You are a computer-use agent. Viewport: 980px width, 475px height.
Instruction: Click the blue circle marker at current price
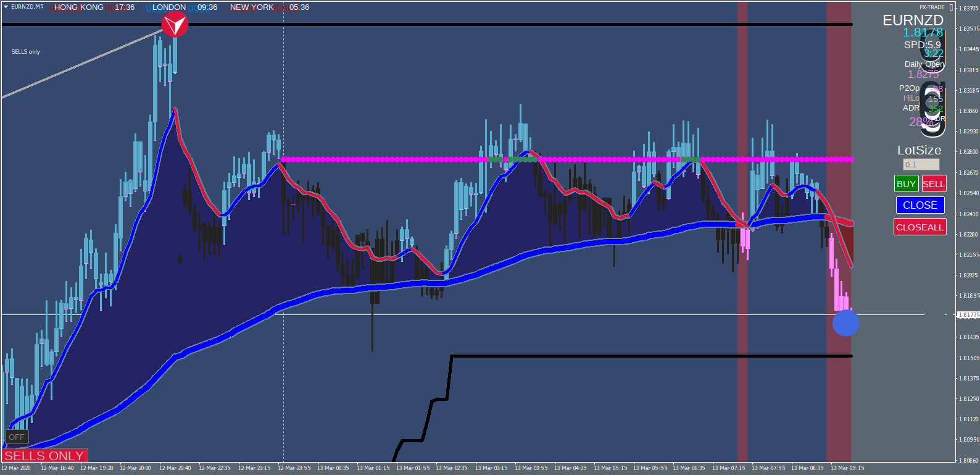click(x=845, y=323)
